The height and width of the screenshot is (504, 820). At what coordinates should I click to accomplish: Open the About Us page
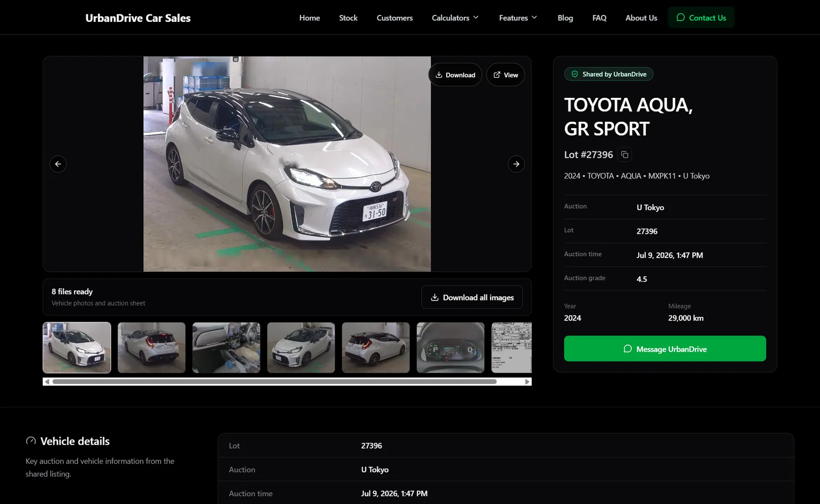[641, 18]
